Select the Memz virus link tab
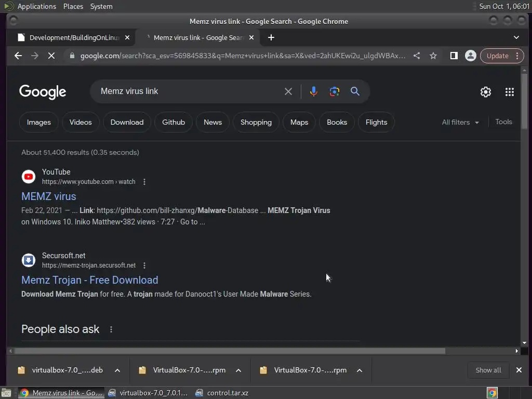The image size is (532, 399). point(197,37)
